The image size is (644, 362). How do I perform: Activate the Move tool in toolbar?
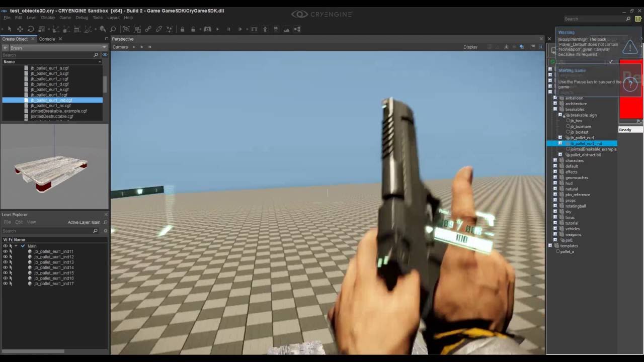tap(20, 29)
